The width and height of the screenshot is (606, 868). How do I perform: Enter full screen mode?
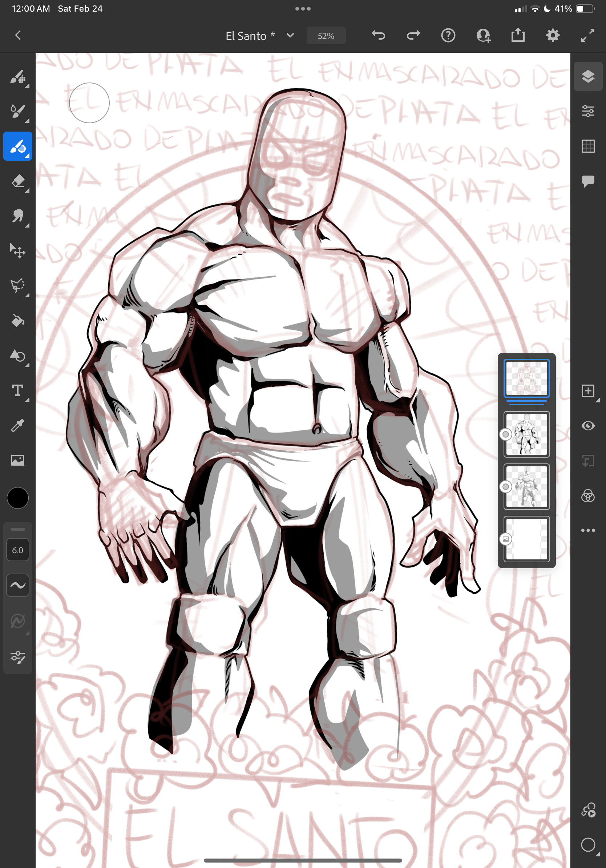pyautogui.click(x=587, y=36)
